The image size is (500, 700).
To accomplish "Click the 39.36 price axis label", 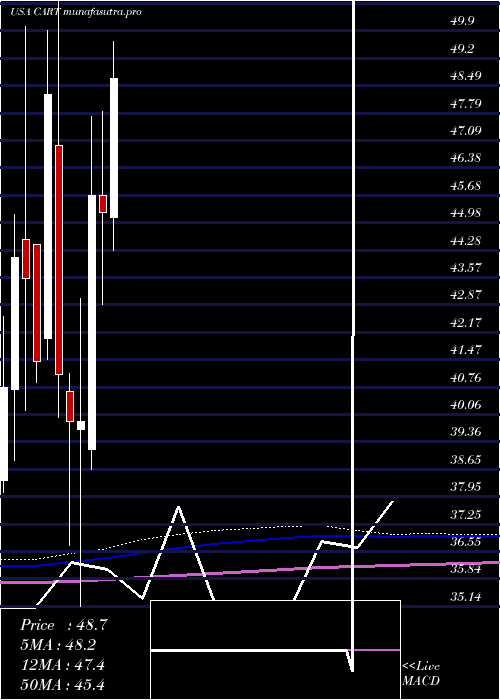I will click(466, 432).
